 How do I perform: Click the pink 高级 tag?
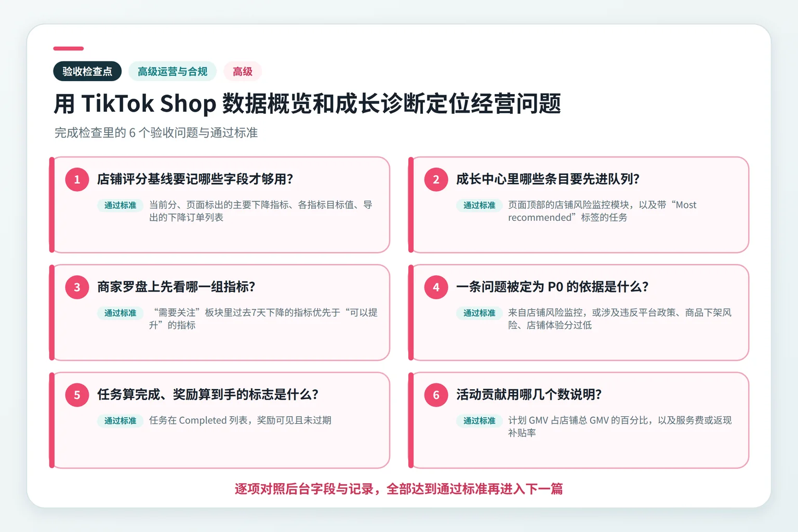[243, 71]
